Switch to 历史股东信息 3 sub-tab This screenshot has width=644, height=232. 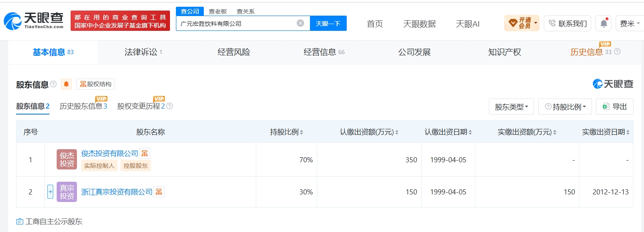coord(83,106)
